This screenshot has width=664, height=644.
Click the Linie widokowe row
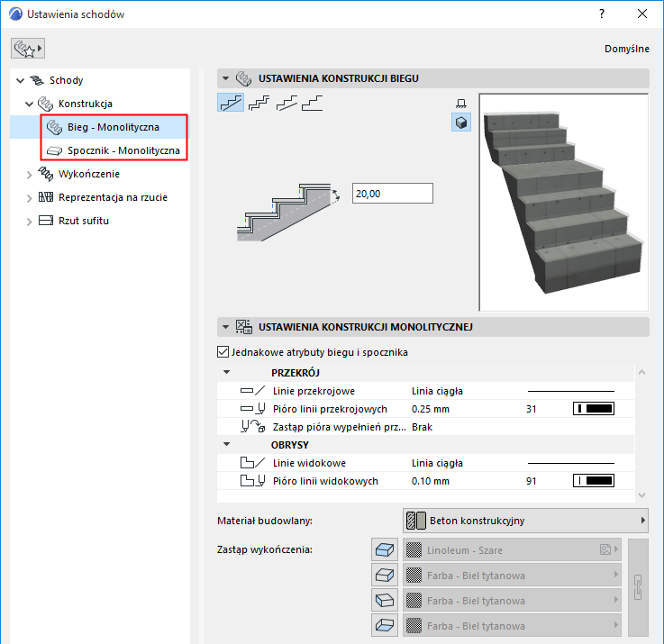pyautogui.click(x=425, y=463)
